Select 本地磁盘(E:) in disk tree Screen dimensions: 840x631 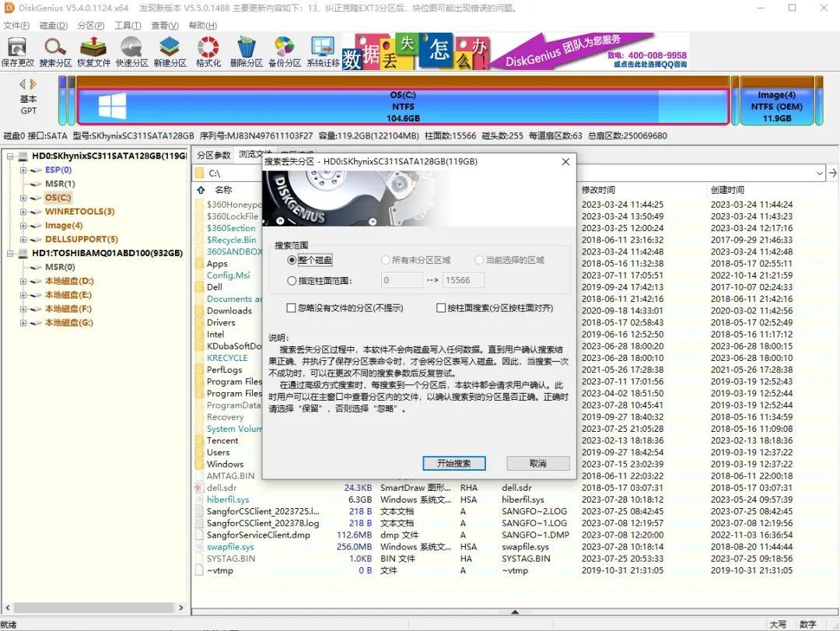[x=68, y=295]
